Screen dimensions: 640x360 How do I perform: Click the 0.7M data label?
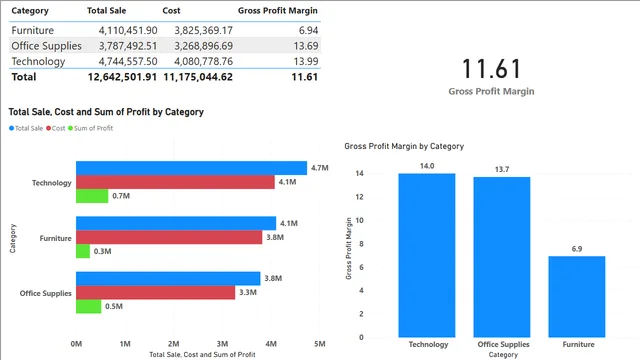tap(121, 196)
